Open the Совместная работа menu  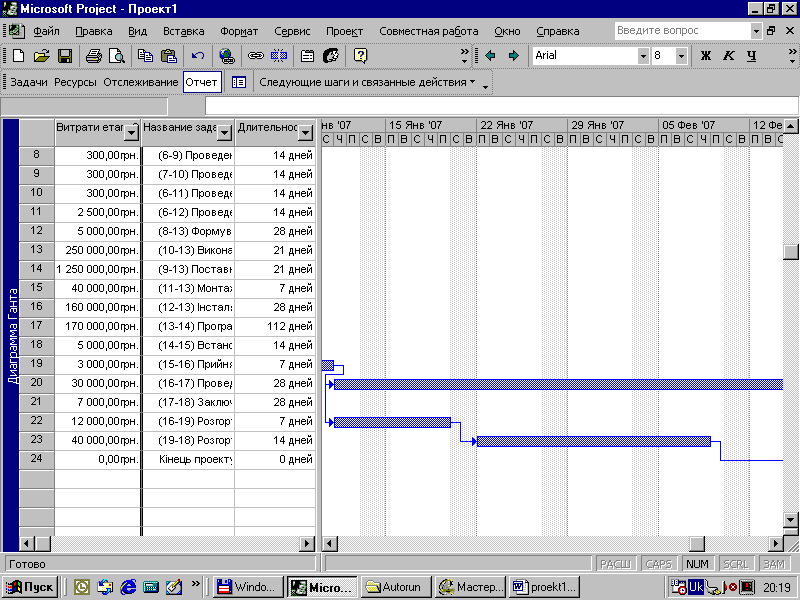(429, 31)
